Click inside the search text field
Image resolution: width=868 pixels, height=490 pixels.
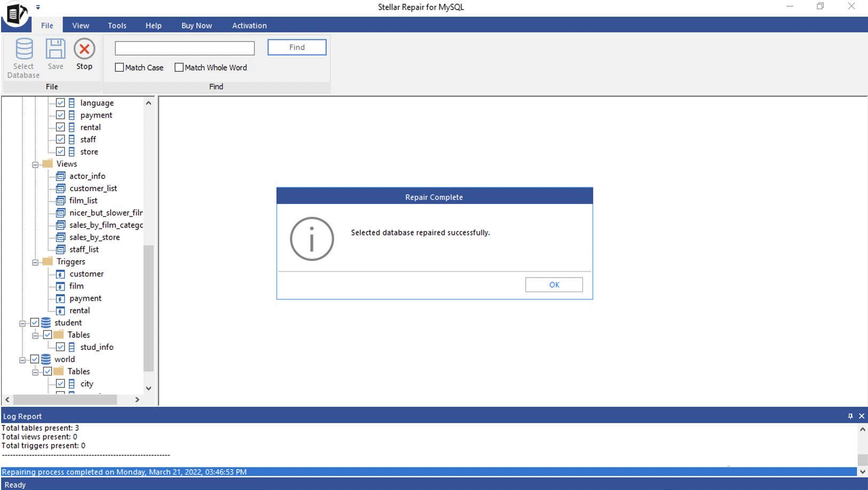tap(184, 48)
